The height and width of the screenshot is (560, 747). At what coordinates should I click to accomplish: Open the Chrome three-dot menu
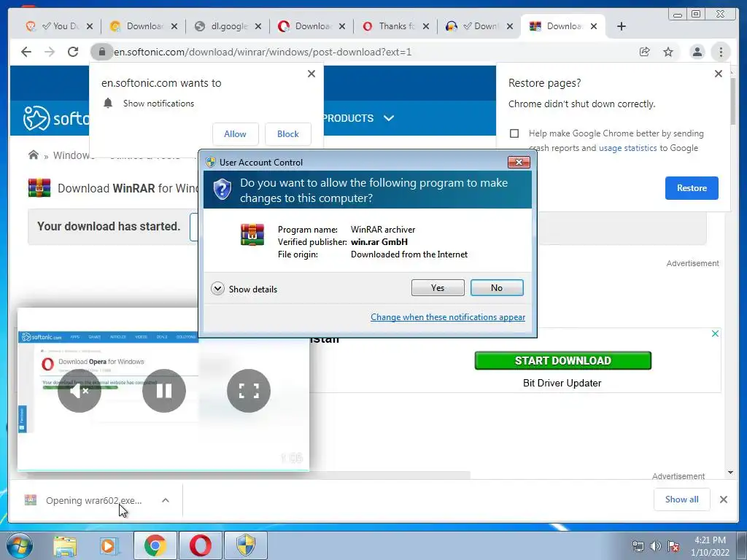point(721,52)
